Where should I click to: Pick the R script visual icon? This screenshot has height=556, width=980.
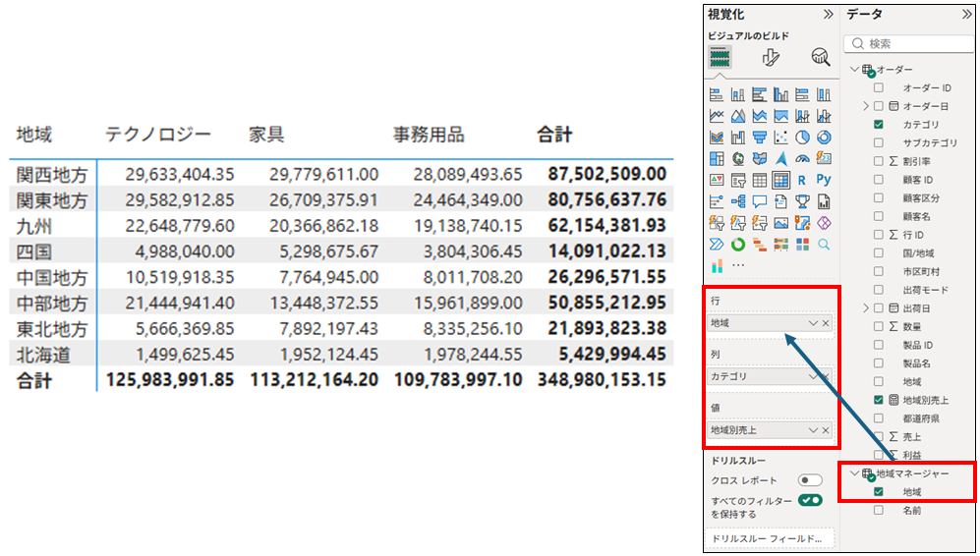(x=802, y=180)
